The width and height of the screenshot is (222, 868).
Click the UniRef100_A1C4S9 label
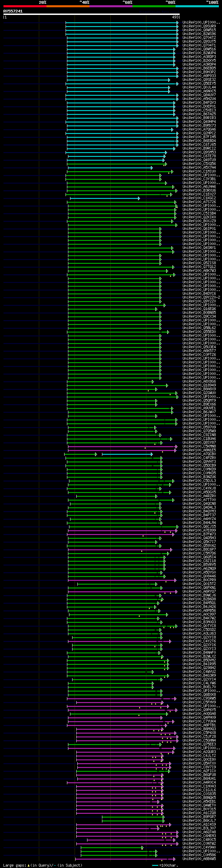199,824
